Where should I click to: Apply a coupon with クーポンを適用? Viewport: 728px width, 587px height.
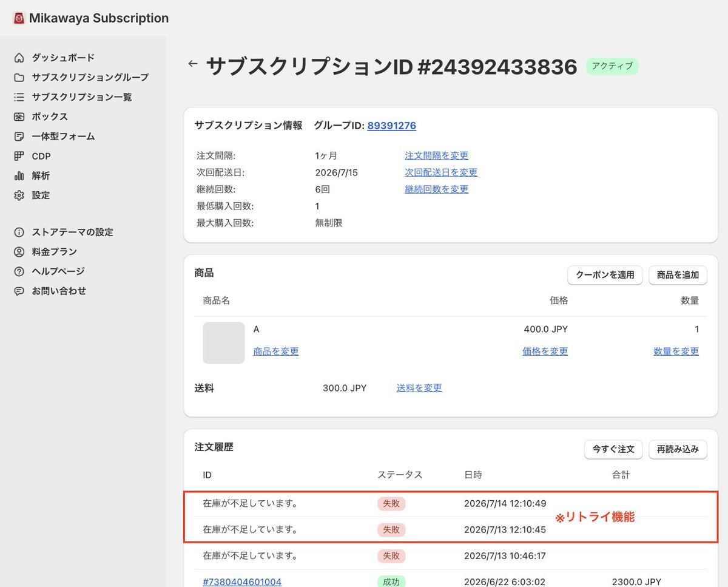605,275
